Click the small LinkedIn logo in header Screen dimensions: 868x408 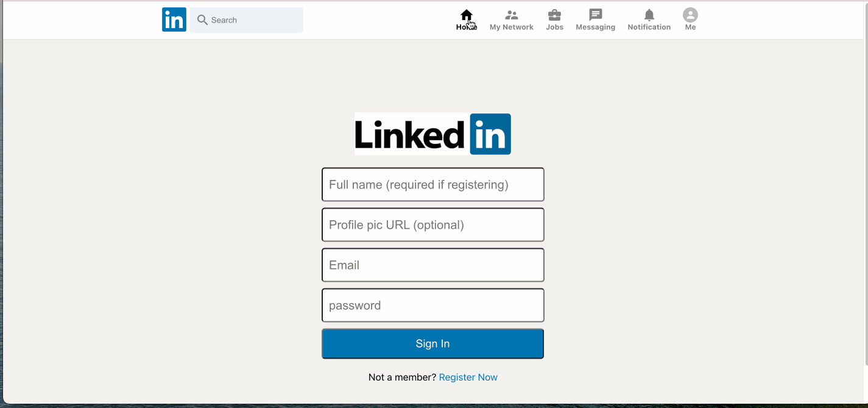[x=174, y=20]
